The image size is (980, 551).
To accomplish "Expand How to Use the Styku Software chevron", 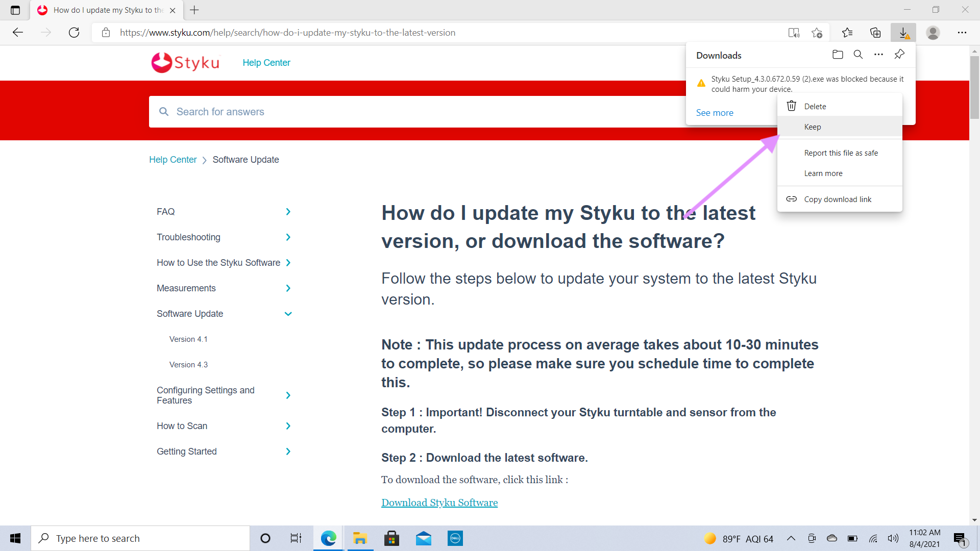I will tap(288, 263).
